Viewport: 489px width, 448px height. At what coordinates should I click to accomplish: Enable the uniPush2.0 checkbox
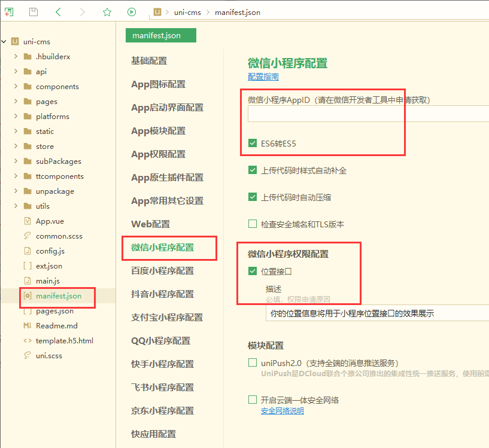click(253, 363)
